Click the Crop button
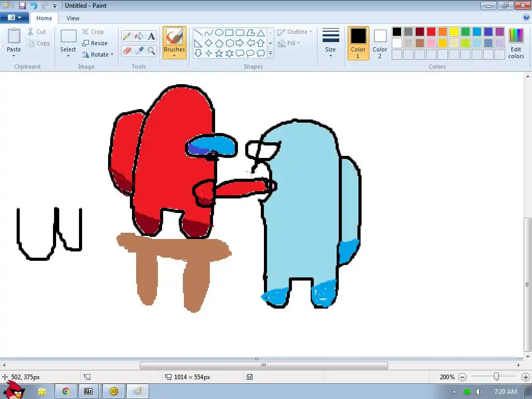 pyautogui.click(x=93, y=32)
